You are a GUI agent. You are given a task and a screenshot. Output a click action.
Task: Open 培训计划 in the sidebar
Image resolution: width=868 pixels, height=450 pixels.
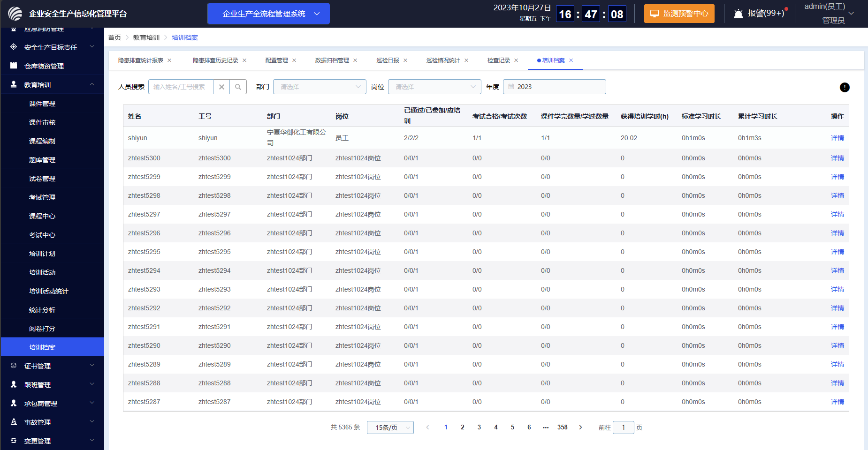(42, 254)
